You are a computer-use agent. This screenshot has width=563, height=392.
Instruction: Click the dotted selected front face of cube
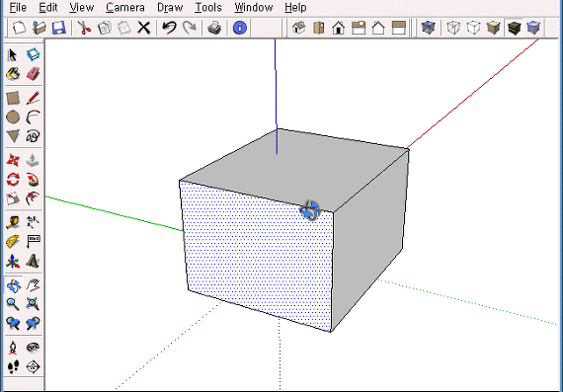point(259,256)
